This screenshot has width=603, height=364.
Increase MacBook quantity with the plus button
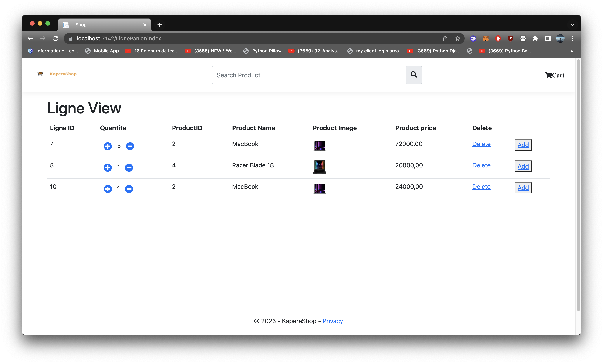[108, 146]
